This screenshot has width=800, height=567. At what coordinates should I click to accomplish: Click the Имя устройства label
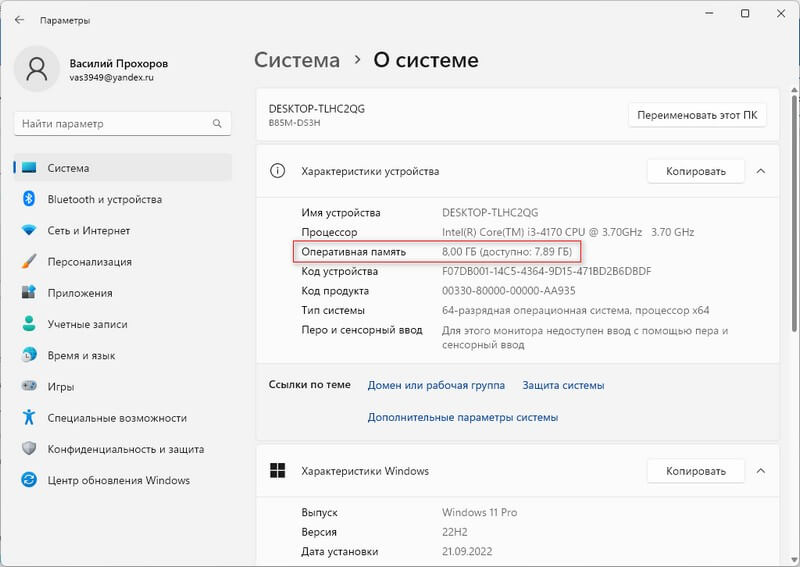(x=341, y=212)
